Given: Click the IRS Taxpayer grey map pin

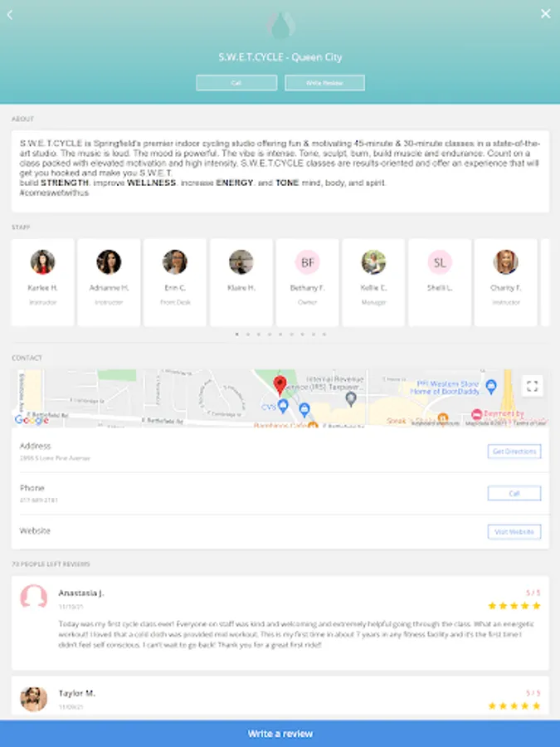Looking at the screenshot, I should [351, 399].
